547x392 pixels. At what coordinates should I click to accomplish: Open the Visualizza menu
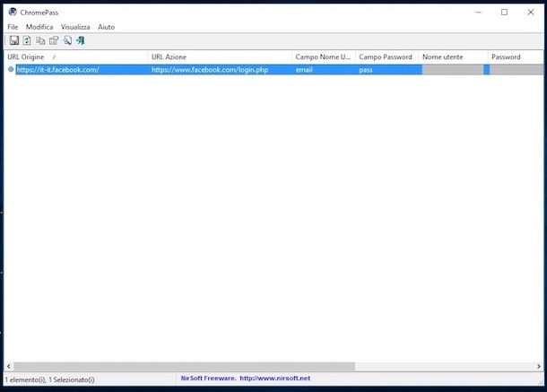(75, 27)
